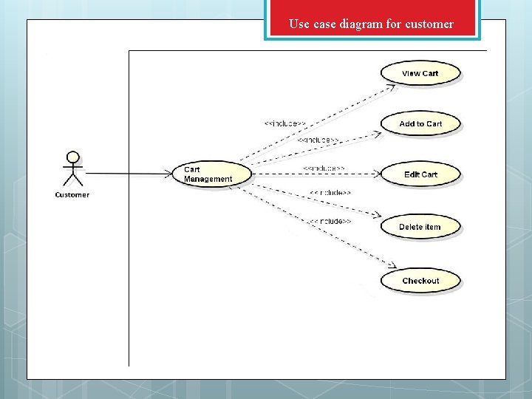Click the include label on the Checkout arrow
This screenshot has height=399, width=532.
[331, 221]
